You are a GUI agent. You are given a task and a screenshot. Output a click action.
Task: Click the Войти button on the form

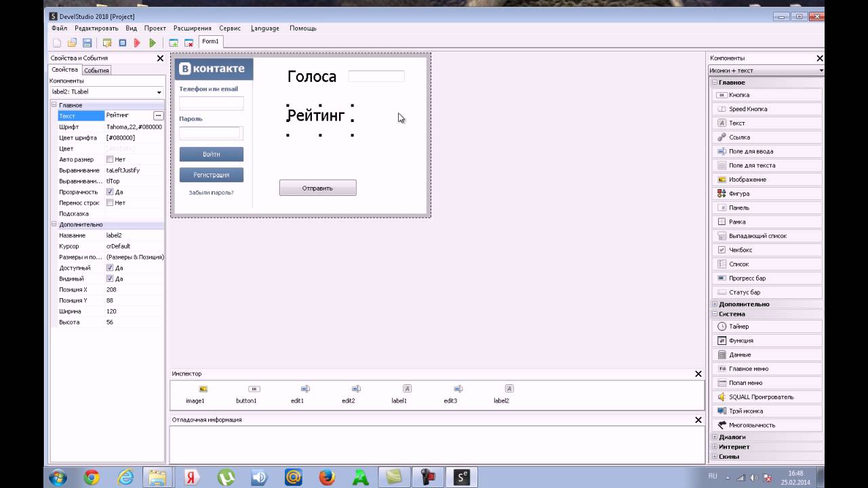click(211, 155)
